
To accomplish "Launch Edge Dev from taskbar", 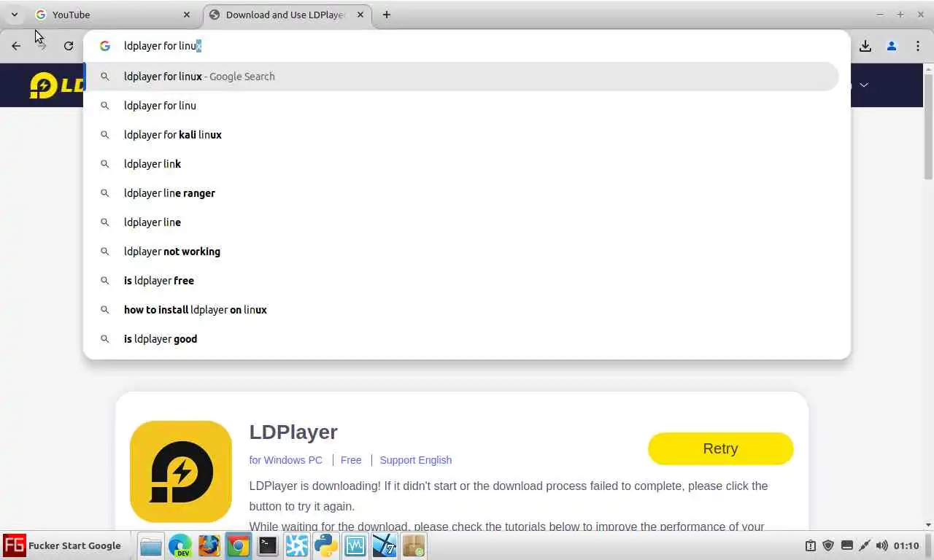I will (180, 545).
